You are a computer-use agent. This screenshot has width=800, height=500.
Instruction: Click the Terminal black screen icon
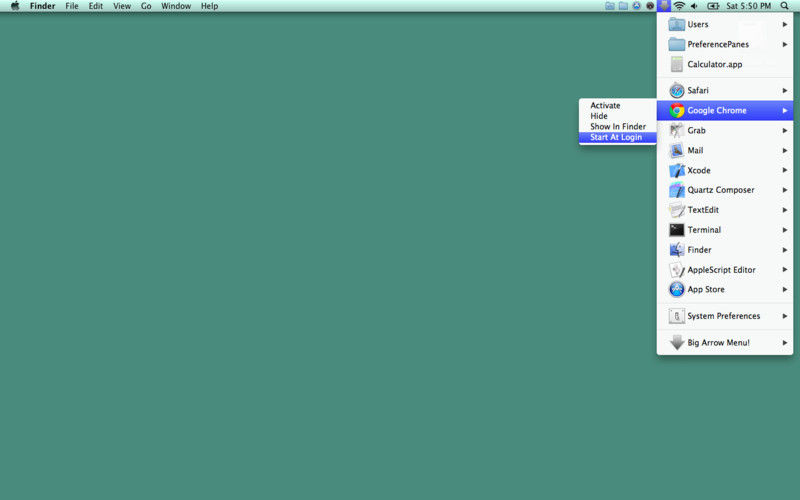677,230
